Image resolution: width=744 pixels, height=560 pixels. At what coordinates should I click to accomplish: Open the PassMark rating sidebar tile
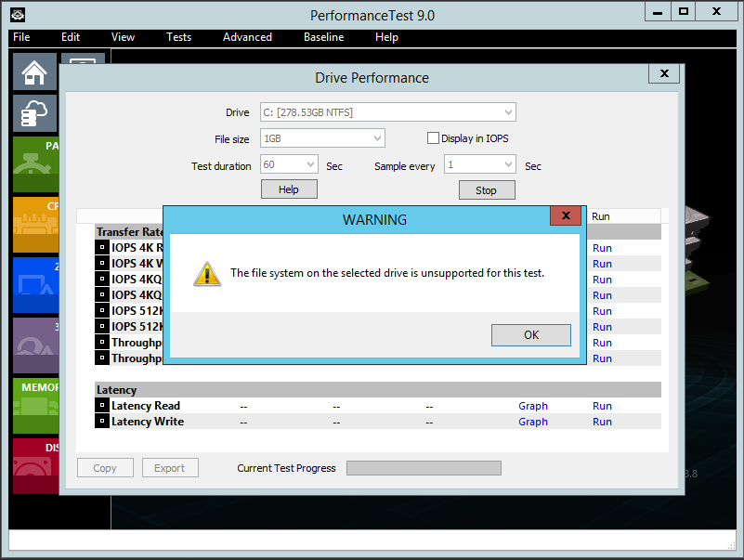[36, 164]
